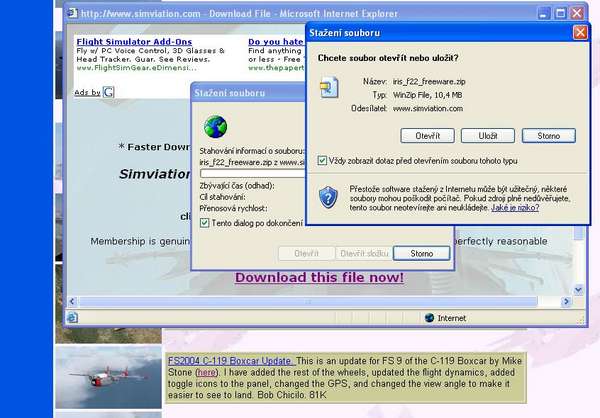Close the Stažení souboru save dialog
The image size is (600, 418).
pos(579,32)
